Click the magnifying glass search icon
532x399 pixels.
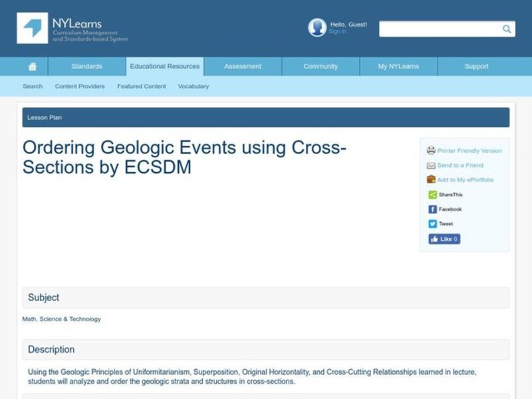coord(505,29)
